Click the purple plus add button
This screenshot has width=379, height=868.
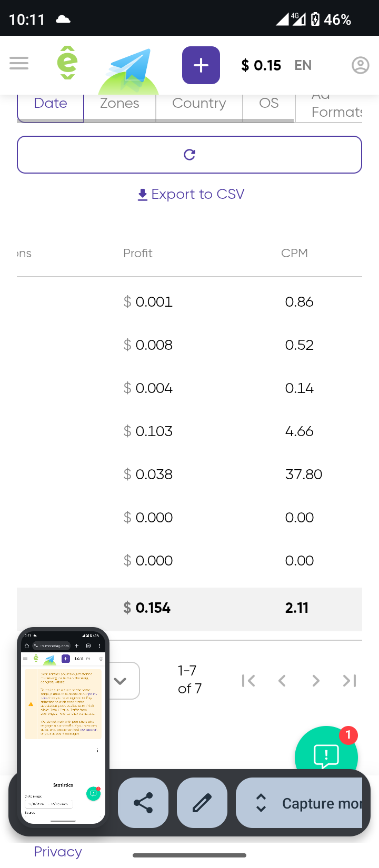(x=201, y=65)
